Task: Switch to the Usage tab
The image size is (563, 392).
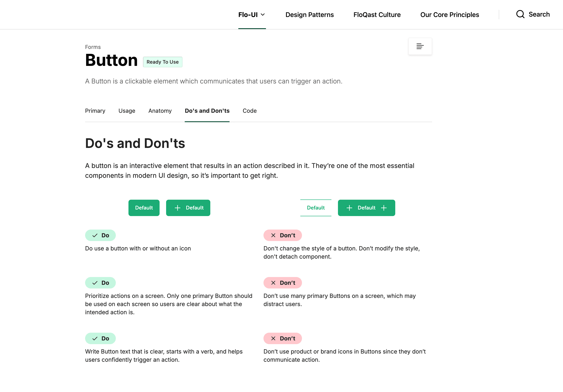Action: (127, 111)
